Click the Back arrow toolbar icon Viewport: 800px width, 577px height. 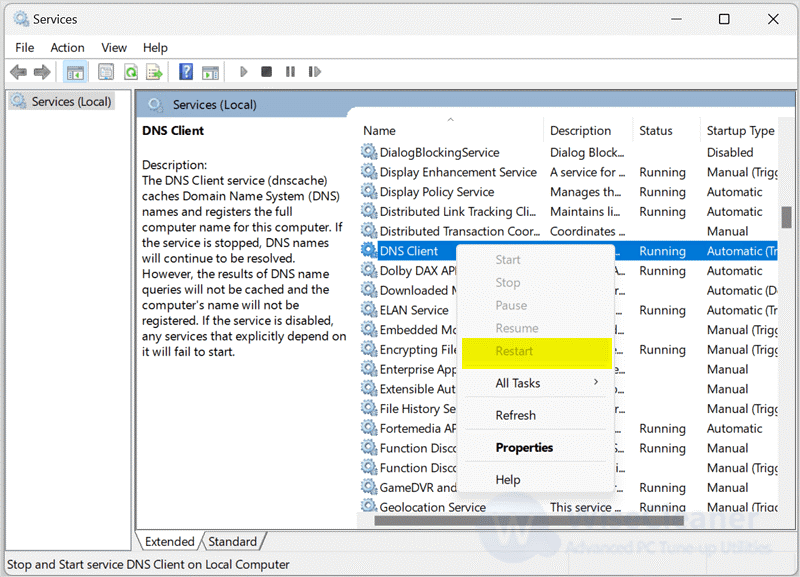(x=18, y=72)
